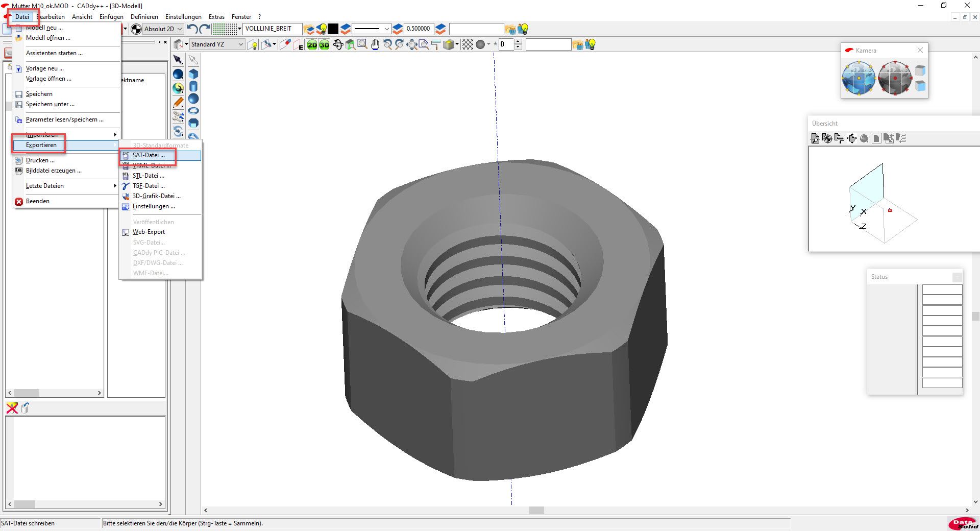Click the lower blue cube icon in Kamera panel
980x531 pixels.
pos(920,86)
